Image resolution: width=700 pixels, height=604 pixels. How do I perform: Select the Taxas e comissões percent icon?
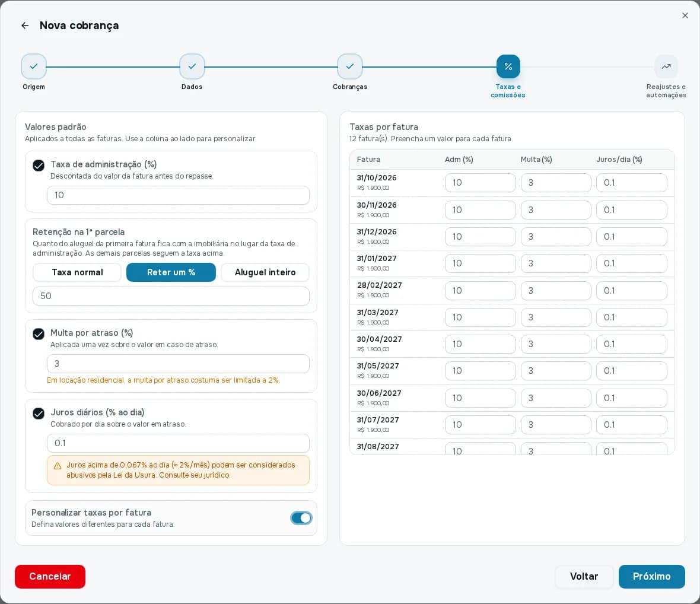508,66
